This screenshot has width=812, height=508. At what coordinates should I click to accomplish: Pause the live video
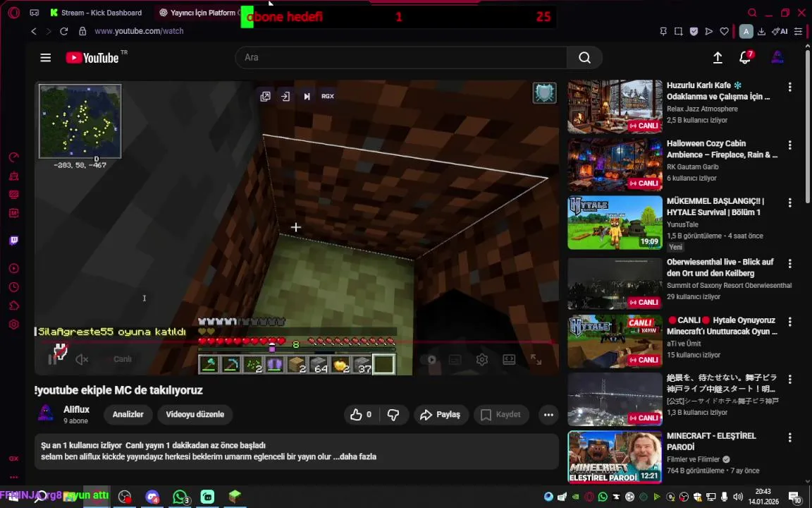(52, 359)
